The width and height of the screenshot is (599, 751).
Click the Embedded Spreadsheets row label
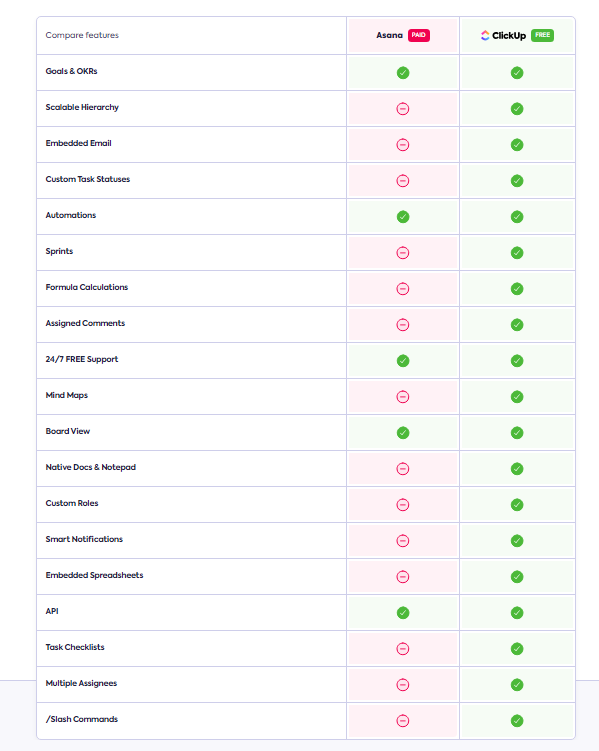(94, 575)
